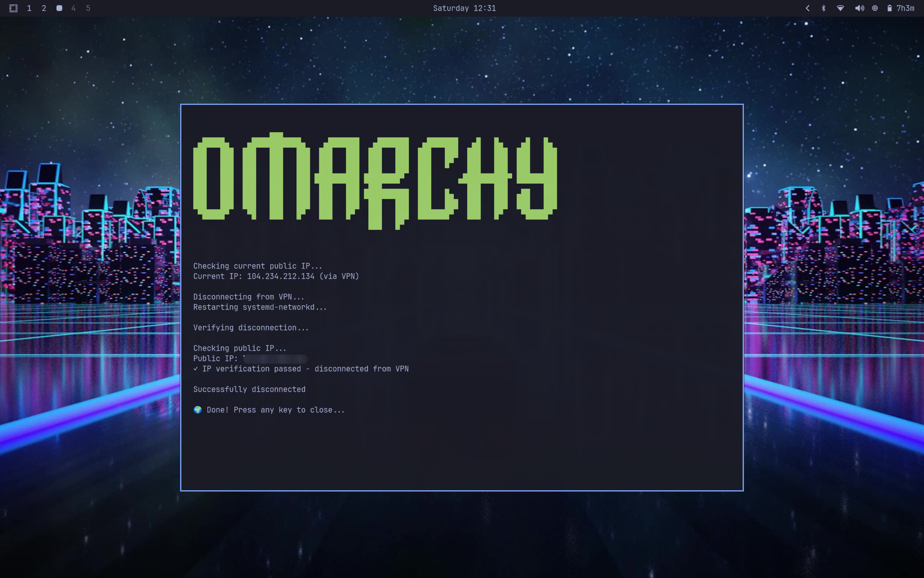Click the 7h3m battery time remaining

pos(905,8)
